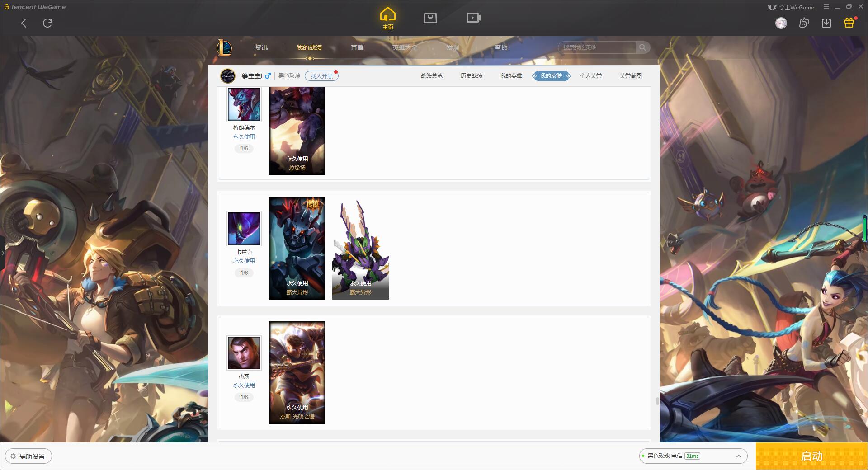868x470 pixels.
Task: Click 永久使用 link under 卡兹克
Action: tap(244, 261)
